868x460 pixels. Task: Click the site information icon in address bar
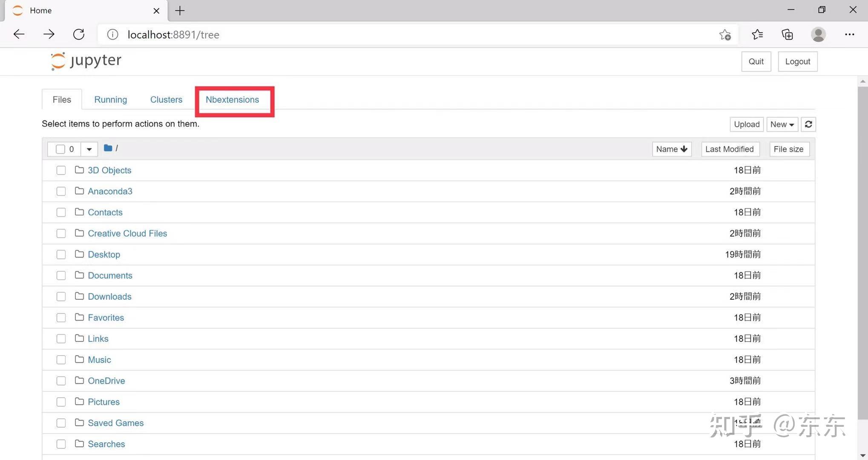112,34
